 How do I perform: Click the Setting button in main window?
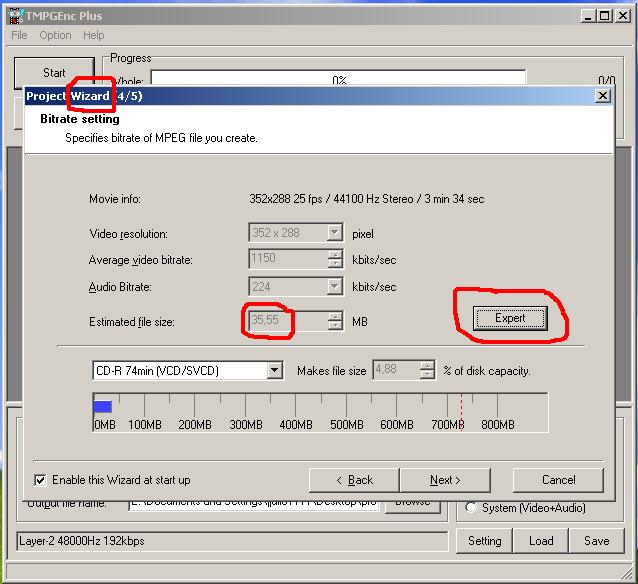point(484,541)
